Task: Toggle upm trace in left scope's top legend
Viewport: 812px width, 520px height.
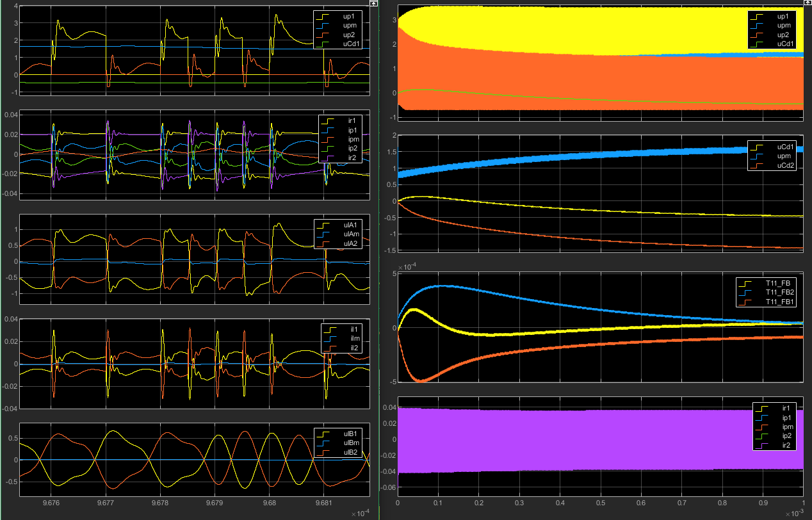Action: click(x=339, y=25)
